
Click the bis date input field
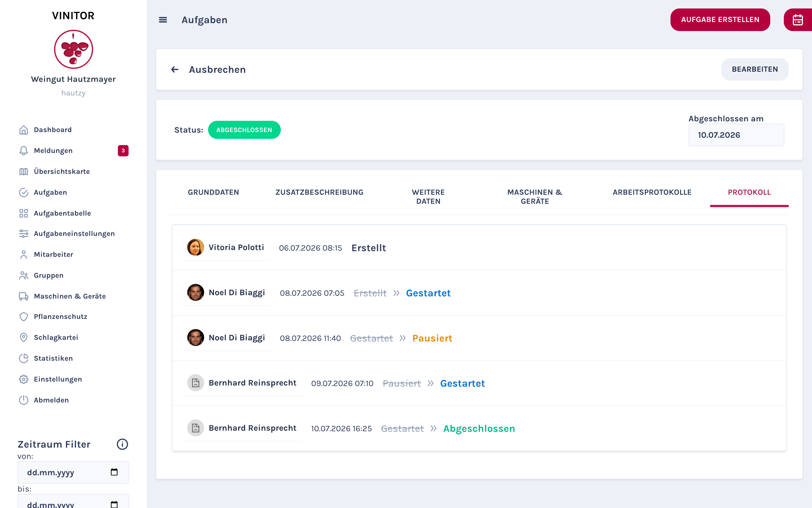pos(73,502)
